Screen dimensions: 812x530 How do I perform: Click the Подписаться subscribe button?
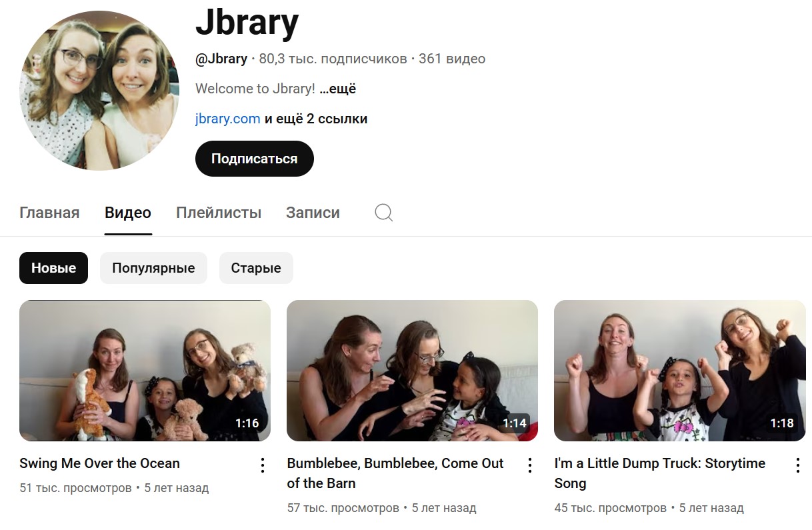(x=254, y=159)
